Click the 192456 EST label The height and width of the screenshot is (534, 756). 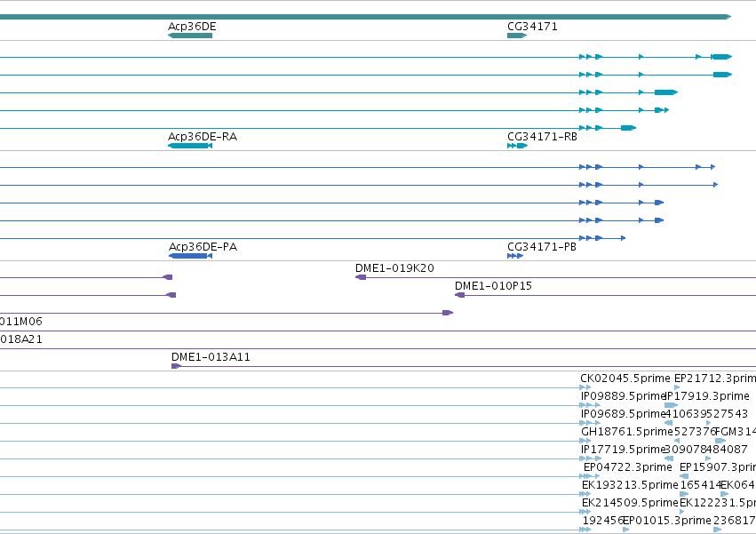tap(602, 522)
